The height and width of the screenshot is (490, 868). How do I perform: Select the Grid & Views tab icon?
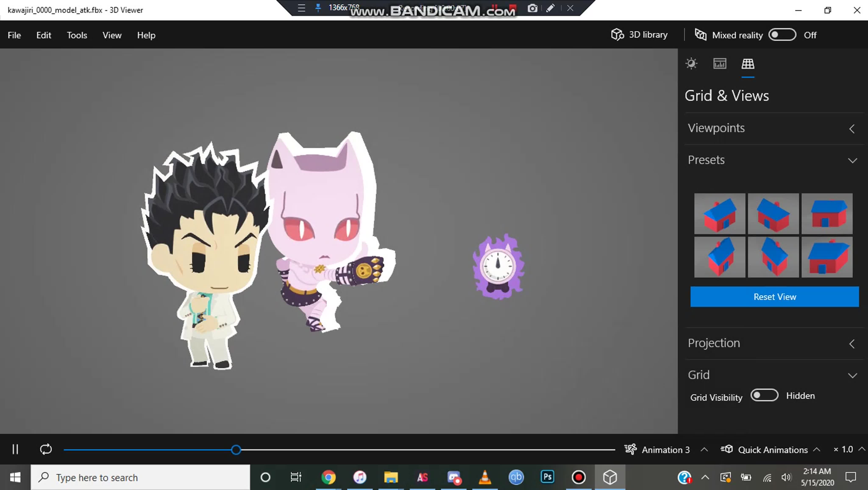point(748,64)
